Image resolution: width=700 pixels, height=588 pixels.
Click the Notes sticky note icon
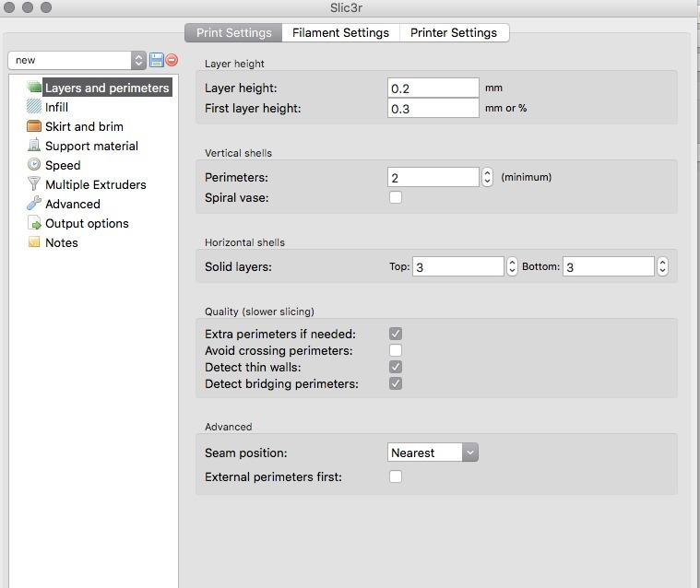(34, 241)
